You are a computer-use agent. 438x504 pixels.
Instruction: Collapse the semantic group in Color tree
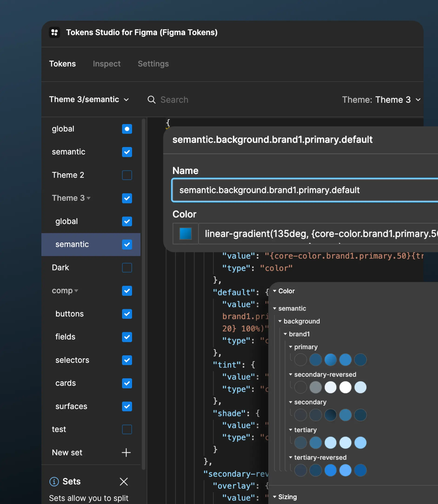275,308
